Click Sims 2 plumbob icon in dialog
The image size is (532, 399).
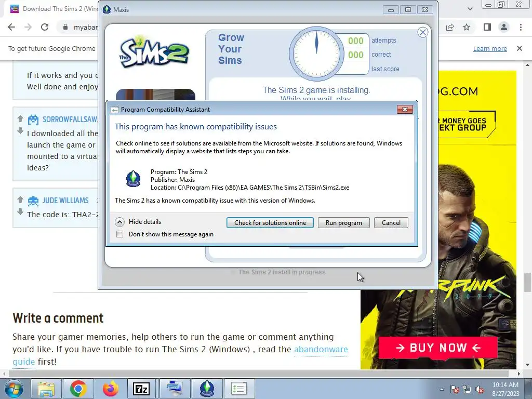tap(134, 179)
